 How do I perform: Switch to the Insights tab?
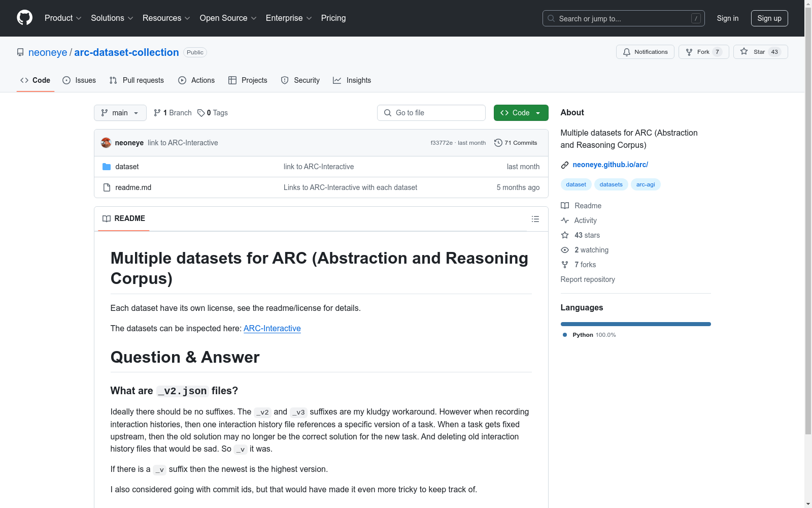[x=352, y=80]
